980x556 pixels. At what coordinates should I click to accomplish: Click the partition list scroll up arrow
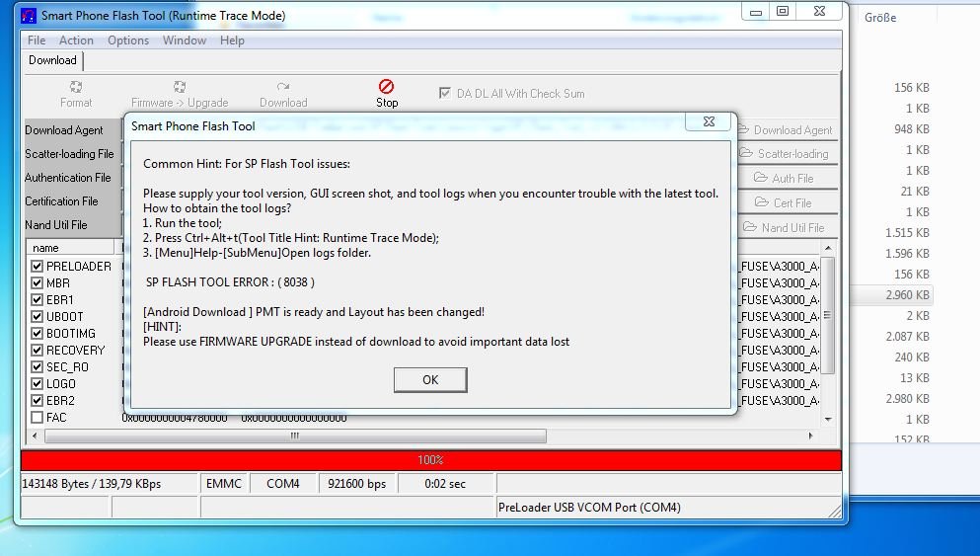click(827, 248)
